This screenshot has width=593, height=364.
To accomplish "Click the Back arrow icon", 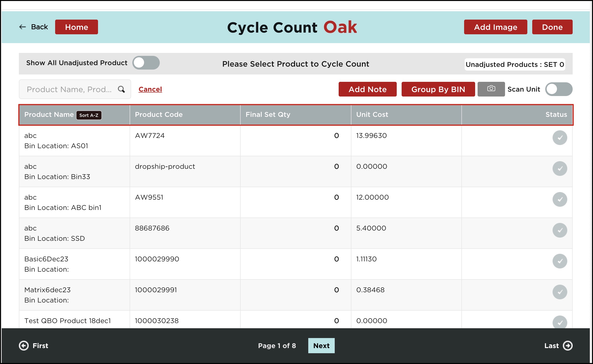I will coord(23,27).
